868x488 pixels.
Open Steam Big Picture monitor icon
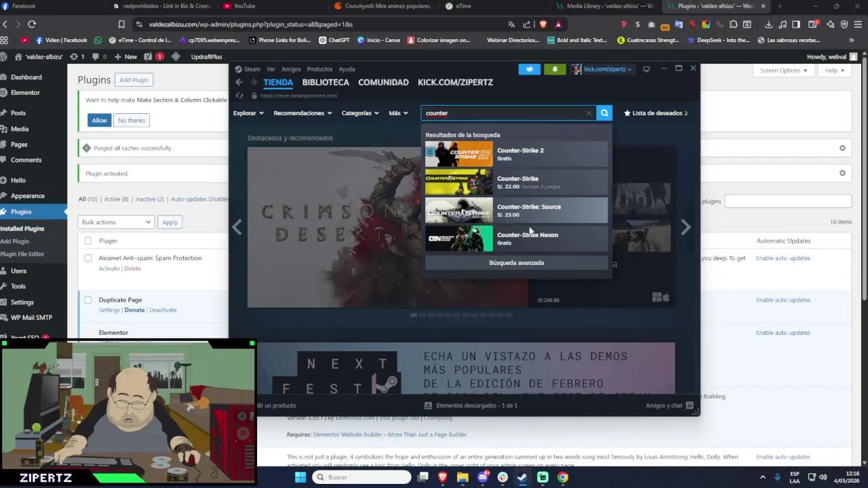tap(646, 69)
